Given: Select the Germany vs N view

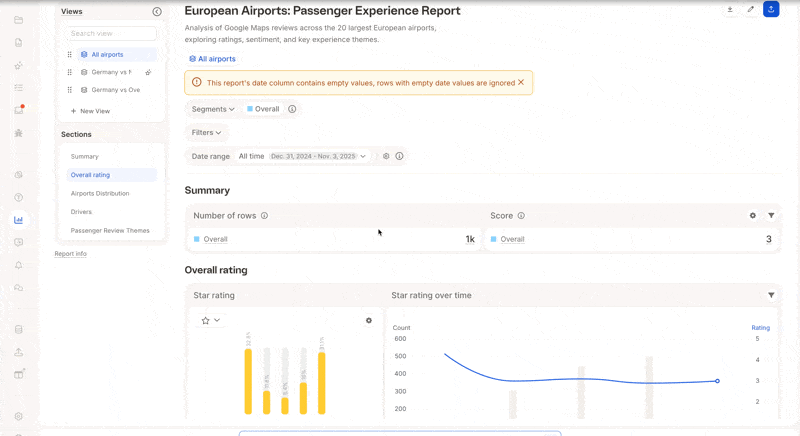Looking at the screenshot, I should pos(111,72).
